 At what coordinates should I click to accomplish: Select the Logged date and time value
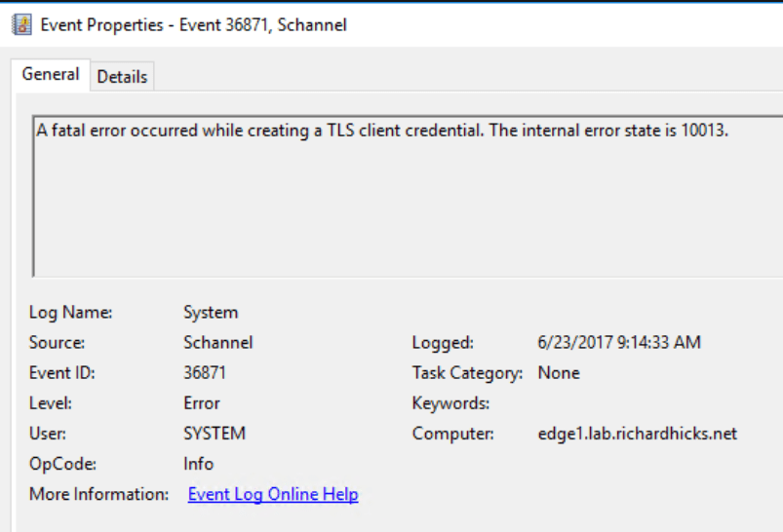tap(619, 342)
